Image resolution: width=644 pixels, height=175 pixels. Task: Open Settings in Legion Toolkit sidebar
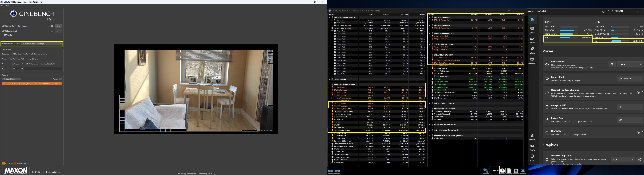tap(532, 137)
